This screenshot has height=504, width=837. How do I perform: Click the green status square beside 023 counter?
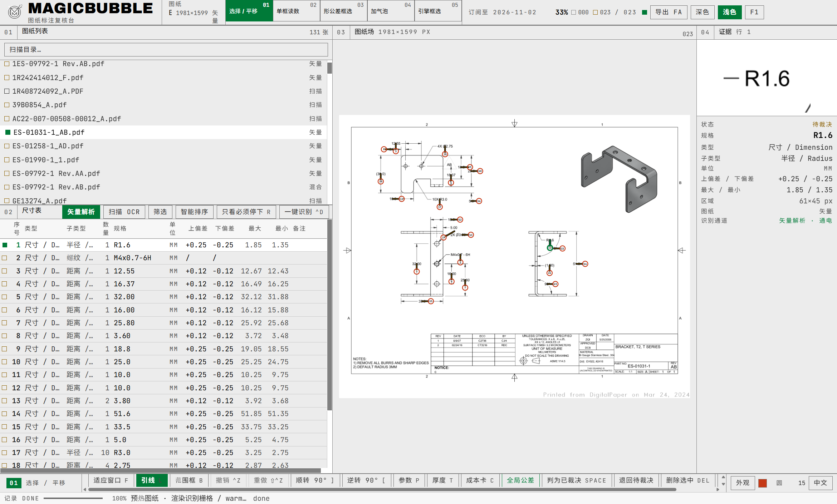645,12
